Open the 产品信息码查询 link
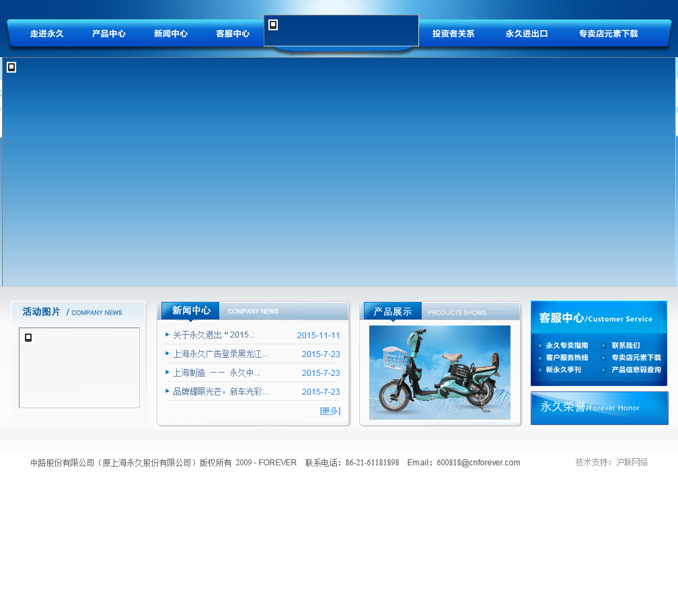The image size is (678, 616). click(x=636, y=370)
